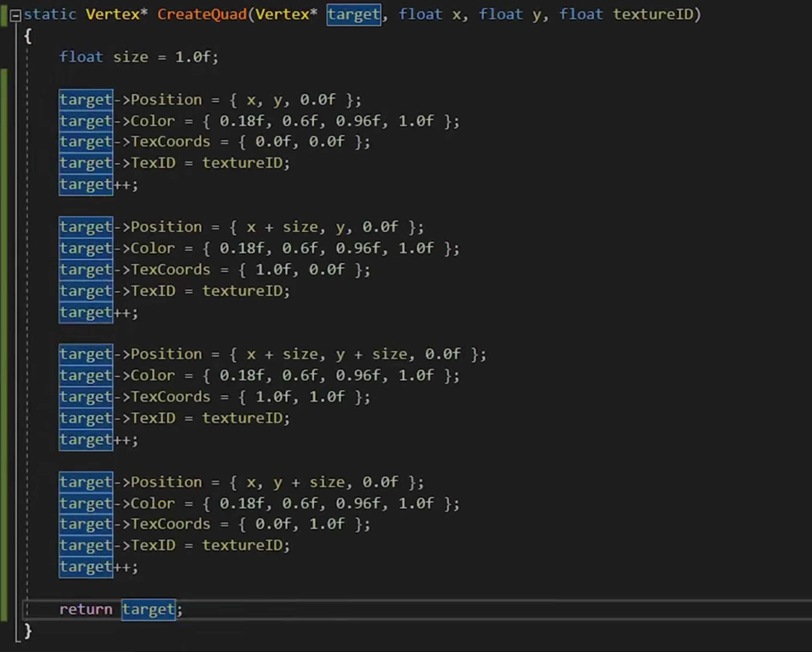Viewport: 812px width, 652px height.
Task: Click Position on x + size, y + size line
Action: (x=166, y=354)
